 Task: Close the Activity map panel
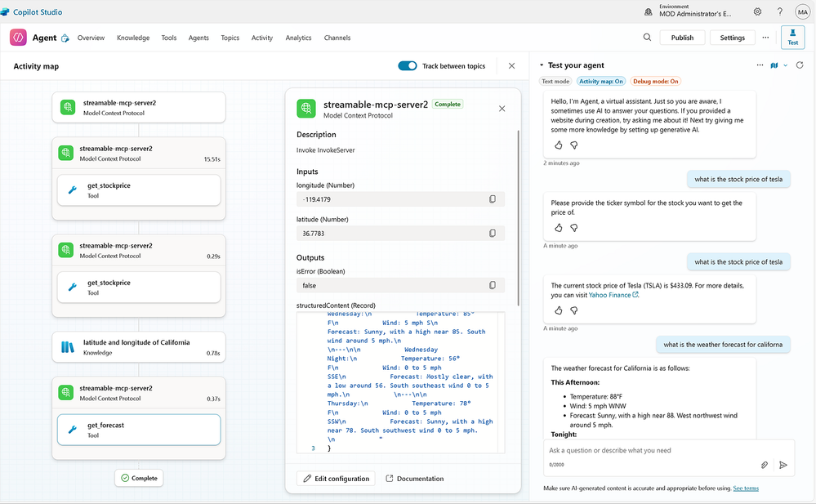coord(511,66)
